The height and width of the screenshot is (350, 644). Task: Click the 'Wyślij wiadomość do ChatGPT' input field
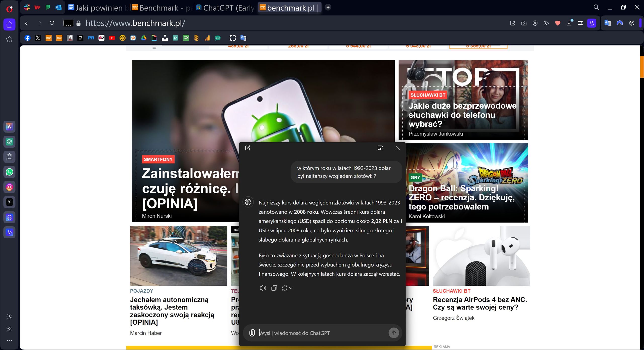(322, 333)
